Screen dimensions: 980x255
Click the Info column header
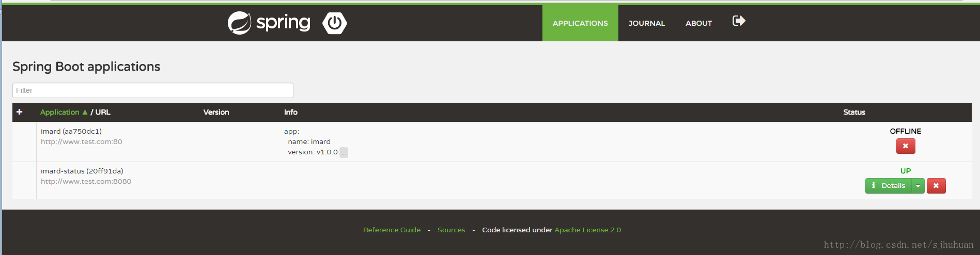[x=291, y=112]
